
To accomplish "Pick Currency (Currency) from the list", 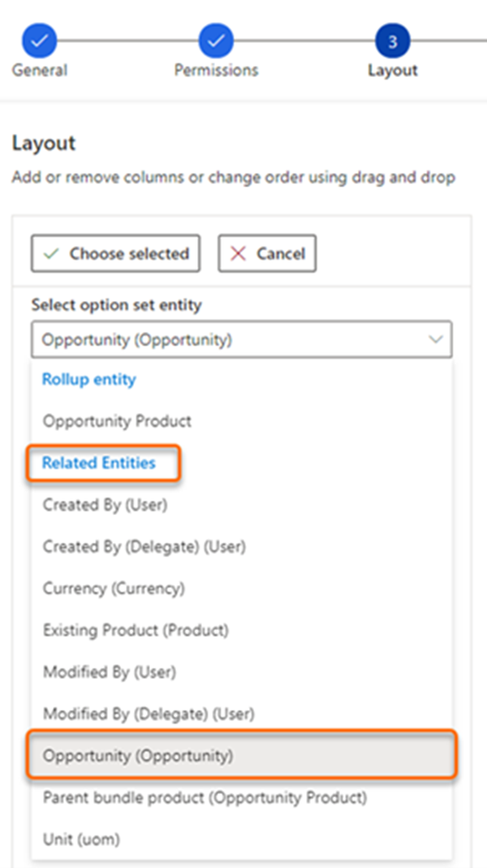I will (114, 588).
